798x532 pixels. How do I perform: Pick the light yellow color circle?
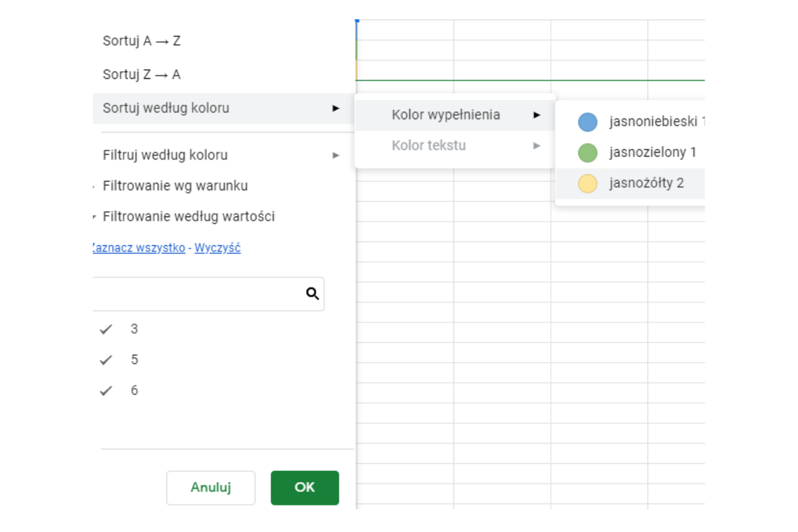587,184
